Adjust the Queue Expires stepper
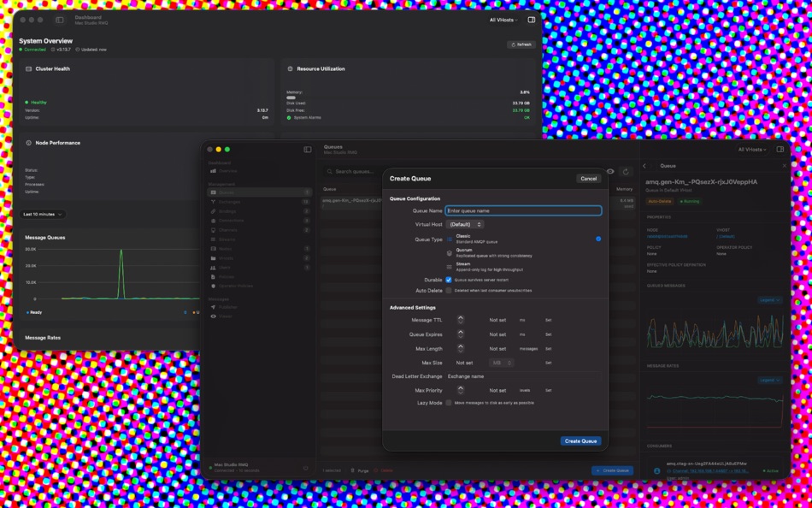 coord(461,334)
